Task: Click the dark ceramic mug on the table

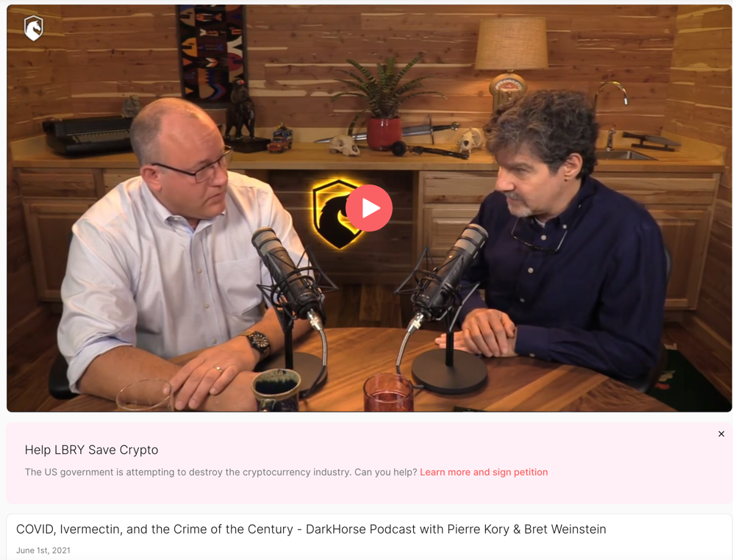Action: pyautogui.click(x=276, y=390)
